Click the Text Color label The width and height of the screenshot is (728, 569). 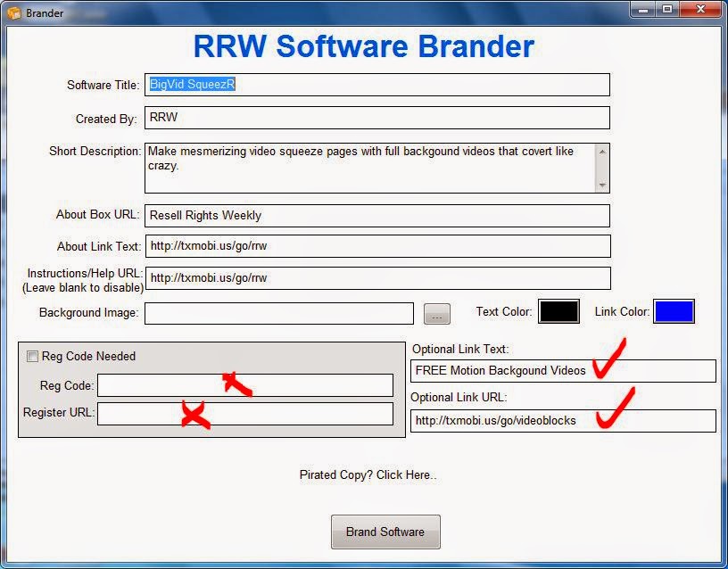504,312
